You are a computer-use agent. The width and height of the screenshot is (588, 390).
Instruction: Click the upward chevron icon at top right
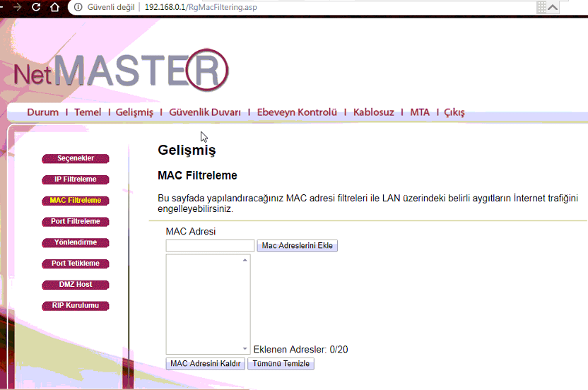point(553,7)
